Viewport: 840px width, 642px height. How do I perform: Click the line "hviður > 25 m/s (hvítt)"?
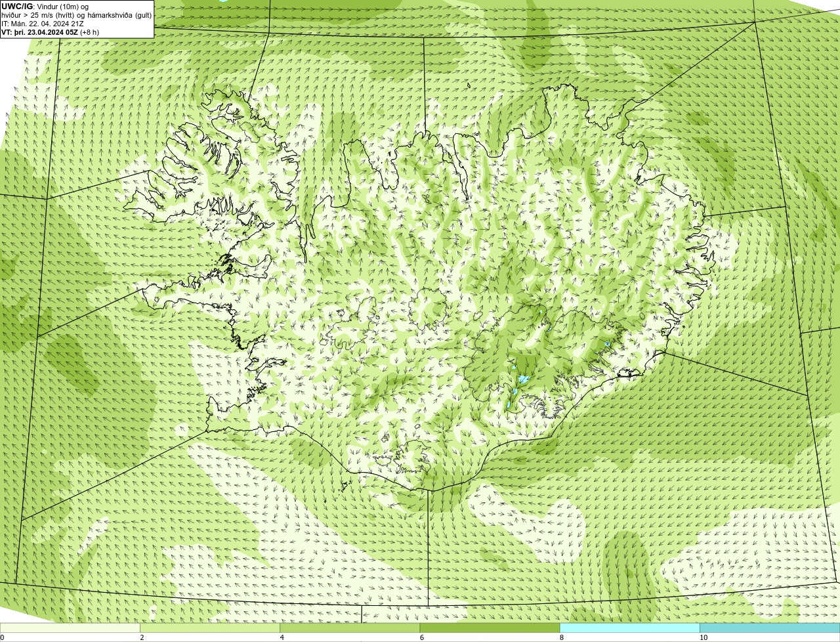click(39, 15)
